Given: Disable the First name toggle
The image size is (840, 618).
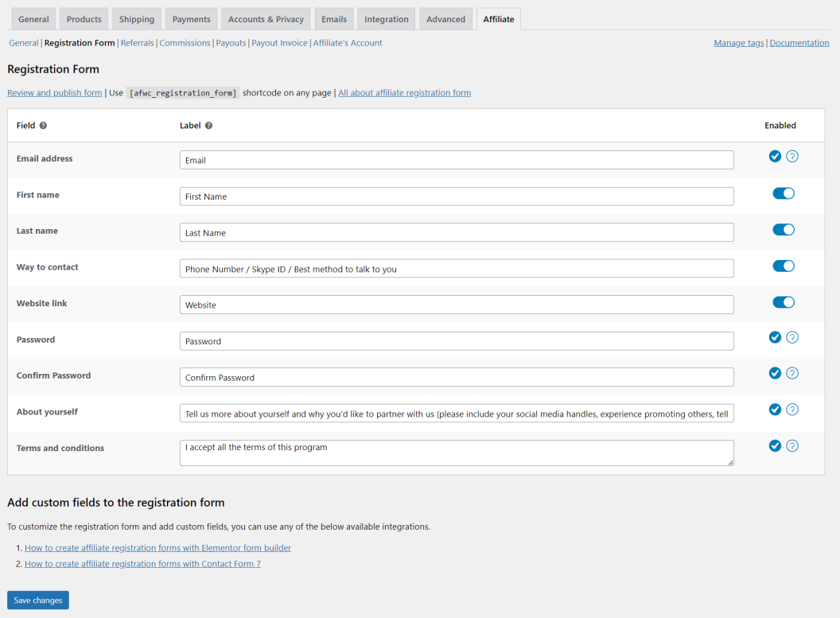Looking at the screenshot, I should (x=784, y=193).
